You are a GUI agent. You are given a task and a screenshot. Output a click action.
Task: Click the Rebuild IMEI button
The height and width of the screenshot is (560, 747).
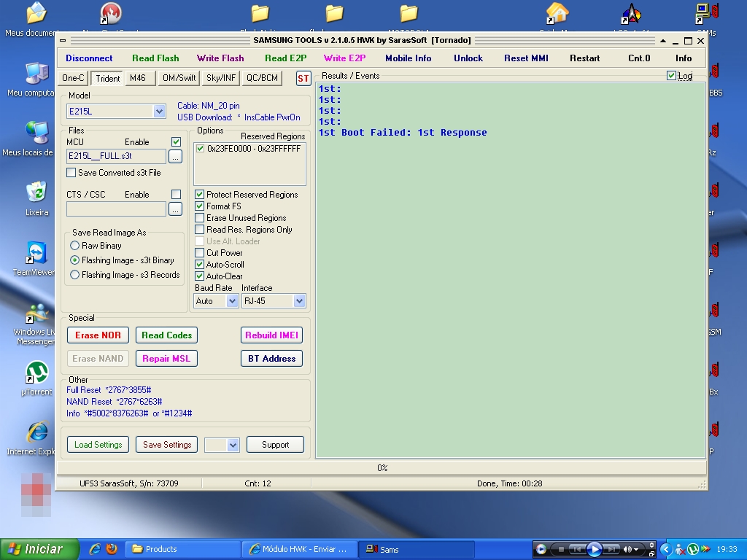coord(271,335)
